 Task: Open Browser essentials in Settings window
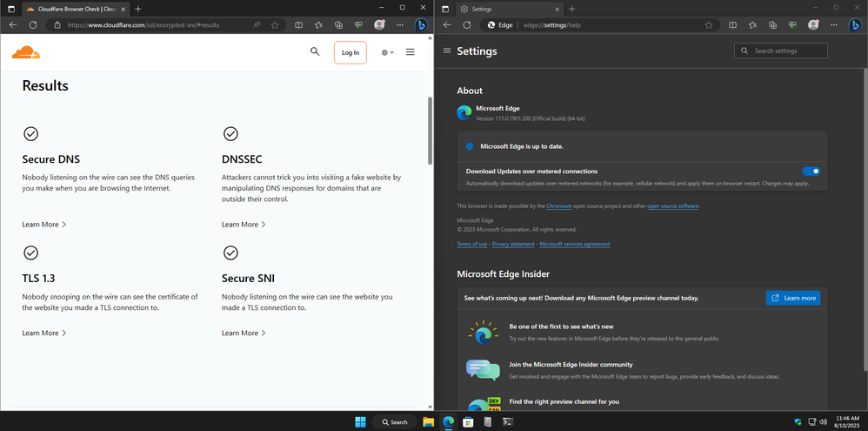point(792,25)
